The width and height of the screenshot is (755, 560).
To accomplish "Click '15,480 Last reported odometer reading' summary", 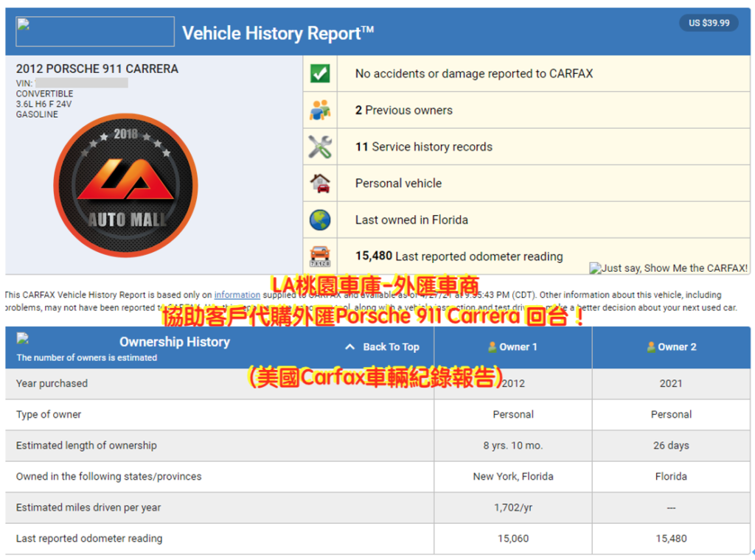I will (x=459, y=256).
